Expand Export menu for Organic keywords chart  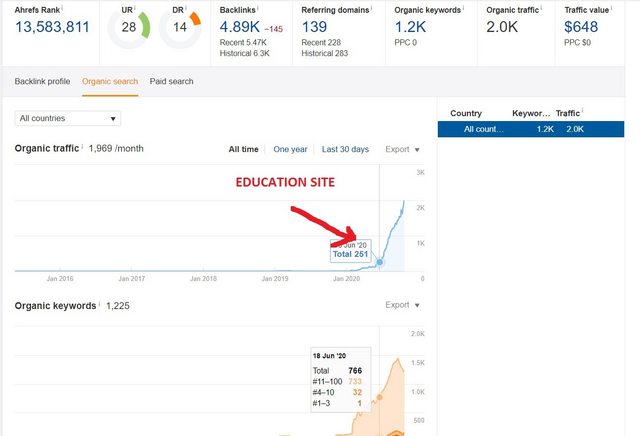coord(402,305)
